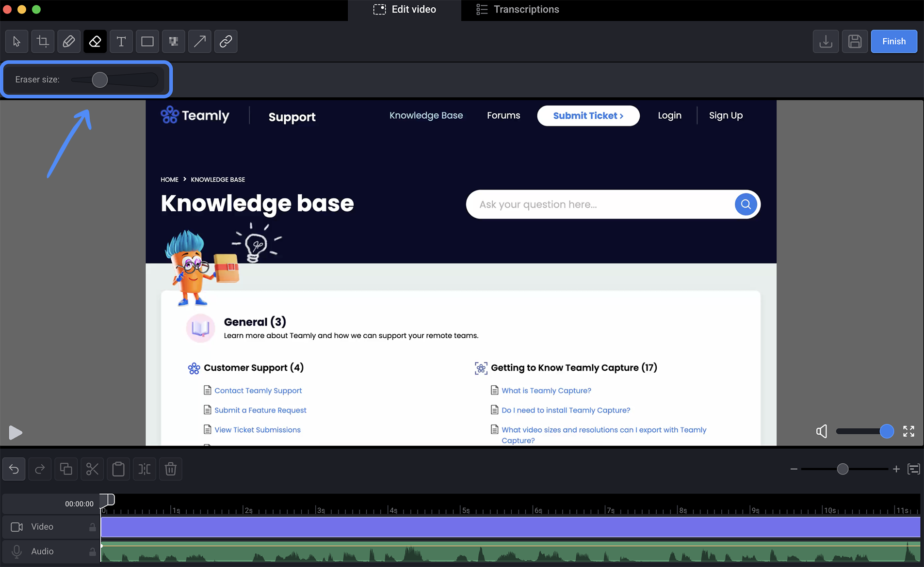Select the blur/pixelate tool

tap(174, 41)
